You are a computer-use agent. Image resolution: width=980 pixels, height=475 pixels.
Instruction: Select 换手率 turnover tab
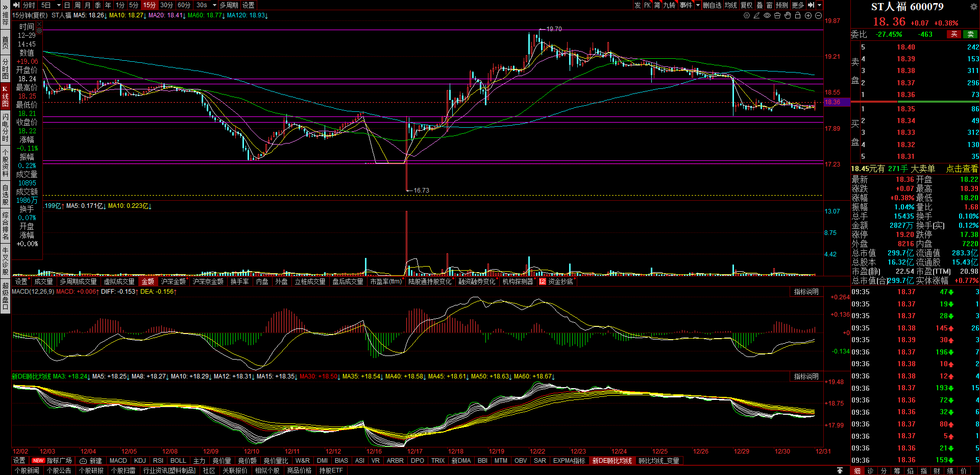pos(240,281)
